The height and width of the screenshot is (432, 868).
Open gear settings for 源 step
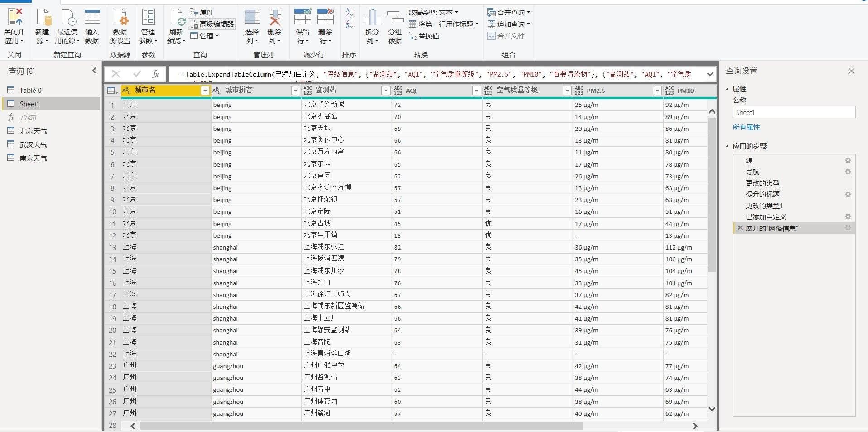coord(848,160)
